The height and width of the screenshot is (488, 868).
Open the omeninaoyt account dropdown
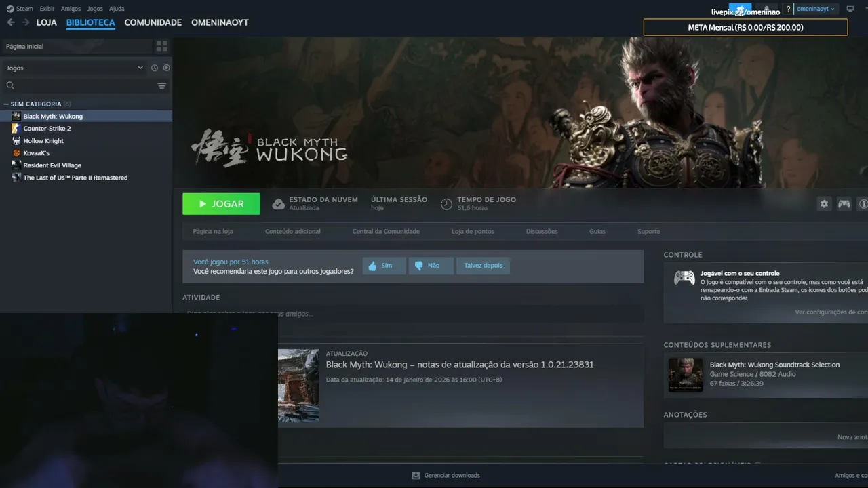(816, 9)
